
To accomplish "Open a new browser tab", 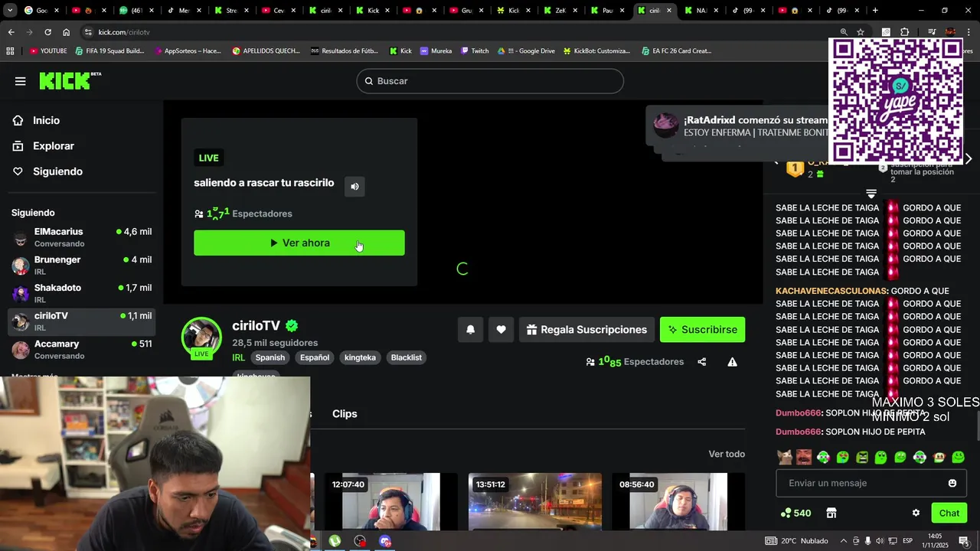I will pyautogui.click(x=875, y=11).
